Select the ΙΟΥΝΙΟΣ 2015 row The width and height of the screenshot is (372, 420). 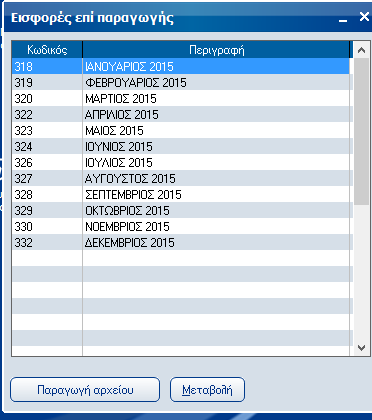click(x=182, y=147)
